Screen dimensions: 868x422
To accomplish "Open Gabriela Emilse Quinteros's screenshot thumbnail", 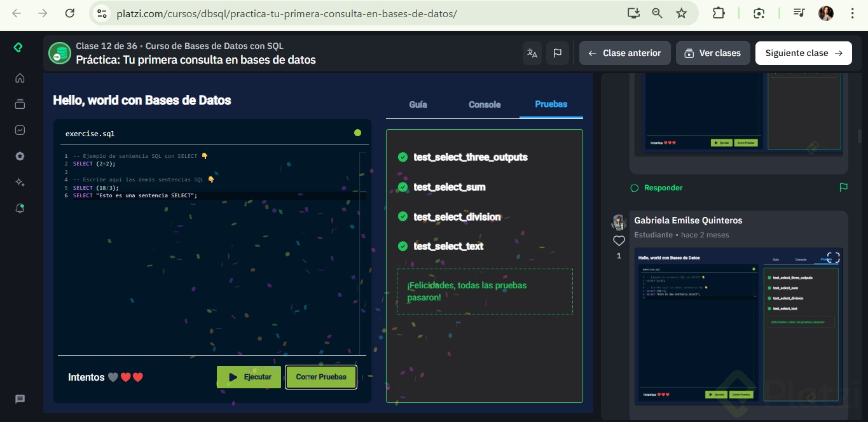I will tap(739, 327).
